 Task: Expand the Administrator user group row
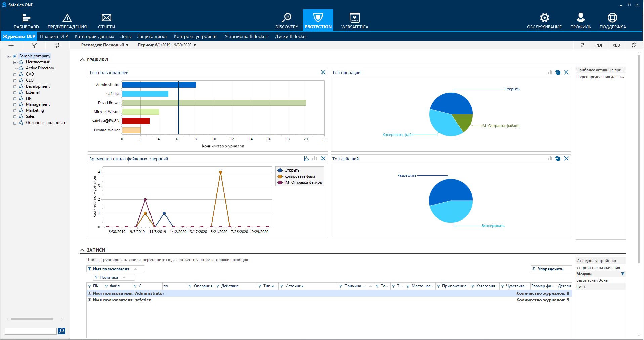point(89,293)
